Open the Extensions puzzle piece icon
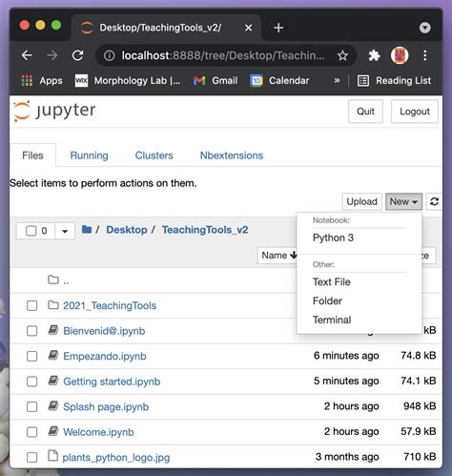The width and height of the screenshot is (452, 476). tap(374, 55)
